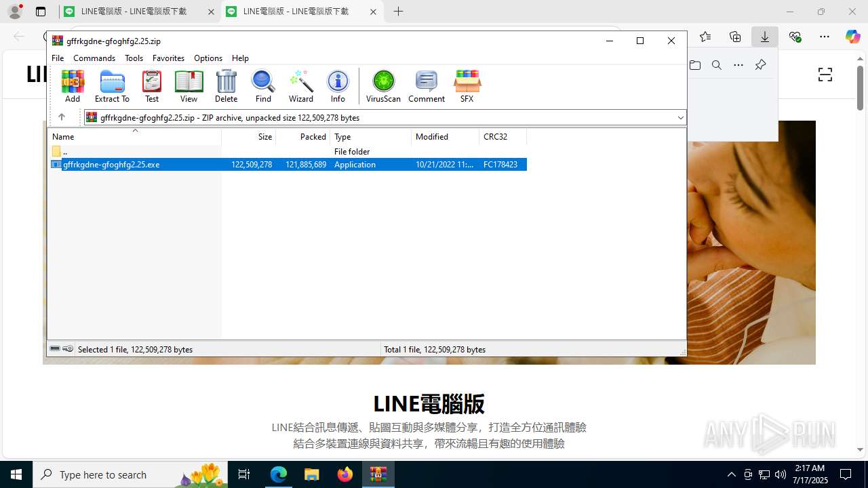
Task: Sort by Packed column header
Action: (x=302, y=137)
